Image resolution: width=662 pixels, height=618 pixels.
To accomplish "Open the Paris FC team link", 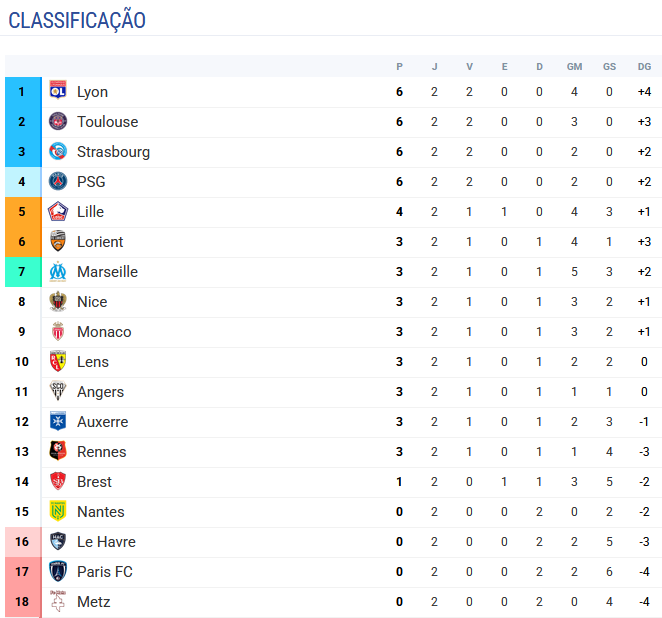I will pos(105,572).
